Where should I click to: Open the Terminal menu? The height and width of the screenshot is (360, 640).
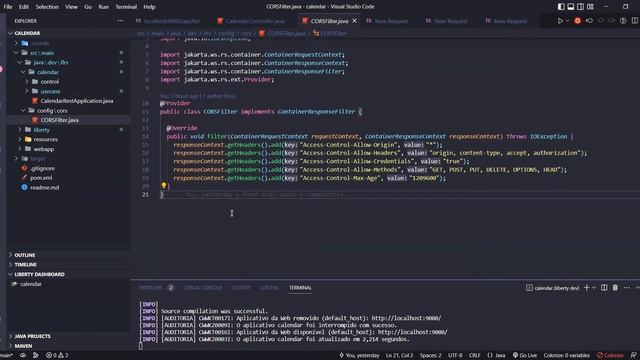(x=126, y=7)
